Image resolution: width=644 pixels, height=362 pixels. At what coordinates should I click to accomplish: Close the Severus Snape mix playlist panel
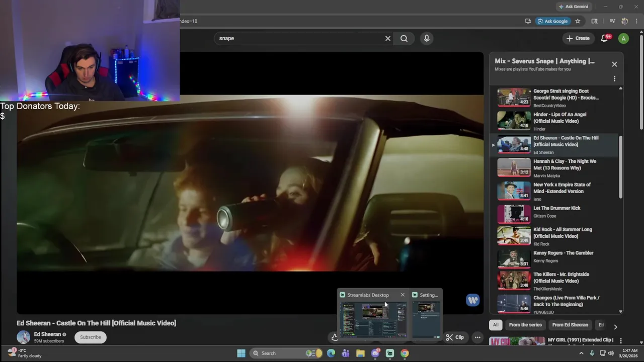tap(614, 64)
